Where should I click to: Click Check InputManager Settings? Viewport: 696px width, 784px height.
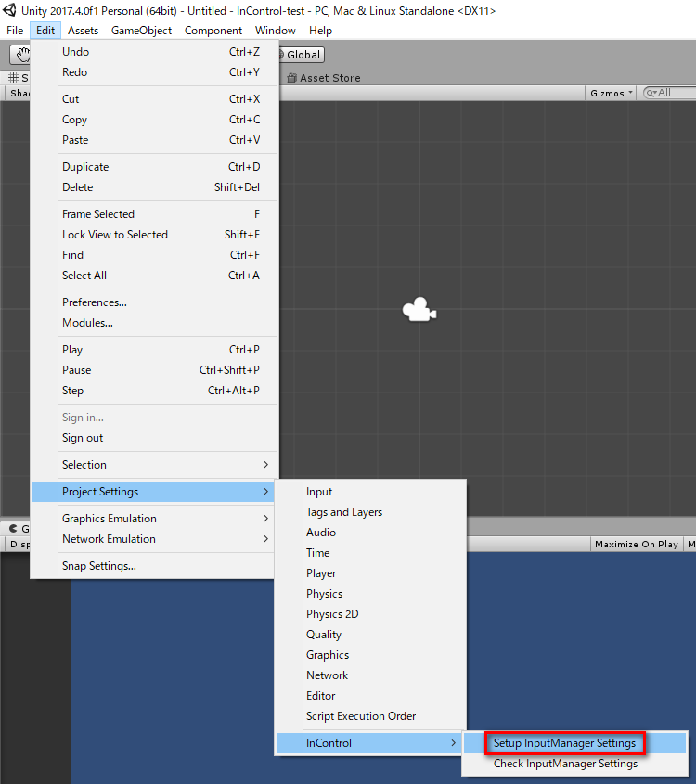coord(575,764)
